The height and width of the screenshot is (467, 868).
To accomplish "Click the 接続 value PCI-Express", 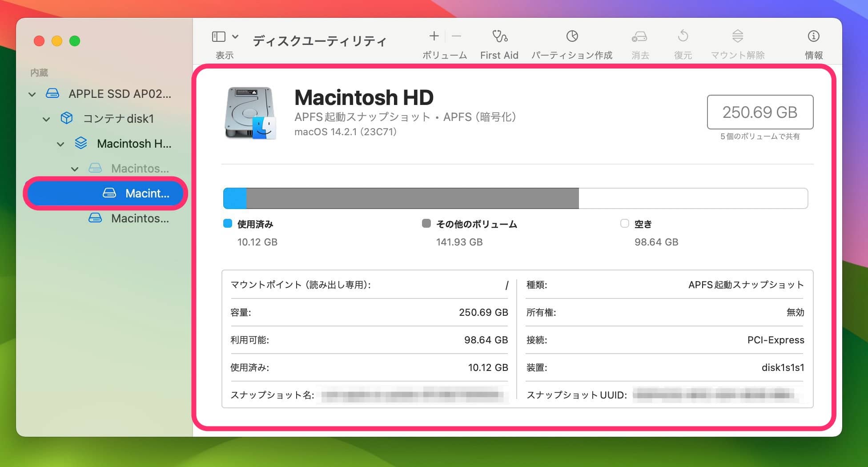I will point(776,340).
